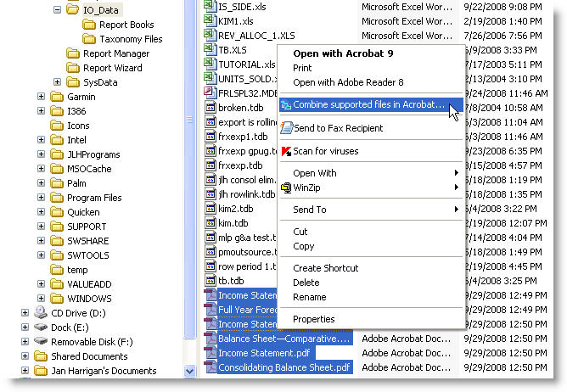Click the KIM1.xls Excel file icon
Screen dimensions: 567x392
point(210,20)
